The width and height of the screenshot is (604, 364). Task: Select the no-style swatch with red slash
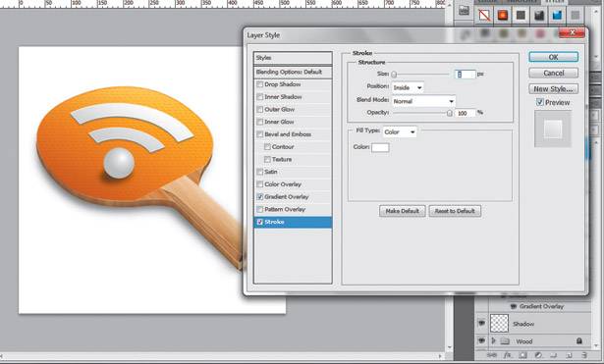484,16
